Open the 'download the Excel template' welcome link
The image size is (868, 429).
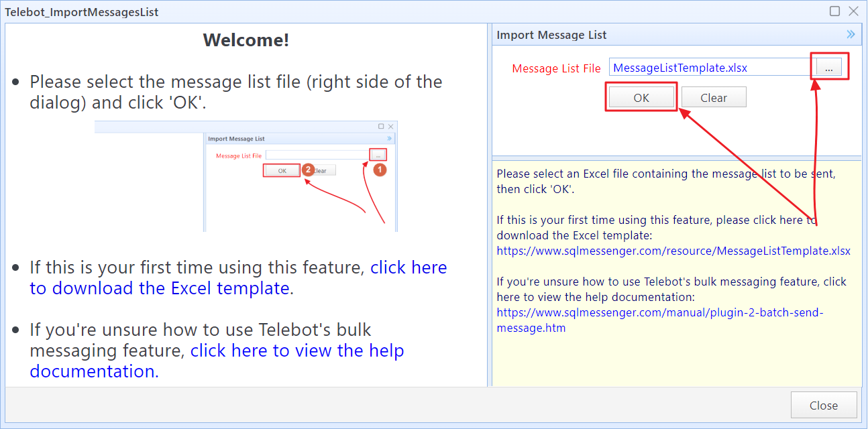coord(238,278)
